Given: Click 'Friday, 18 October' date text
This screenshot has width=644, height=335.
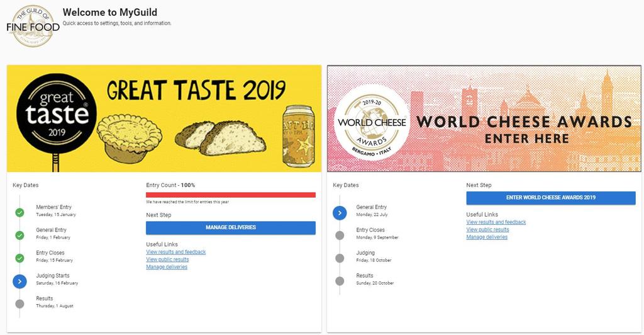Looking at the screenshot, I should point(374,260).
